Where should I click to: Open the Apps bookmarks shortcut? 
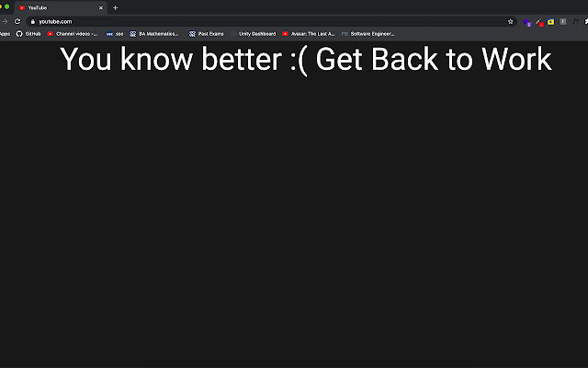5,34
